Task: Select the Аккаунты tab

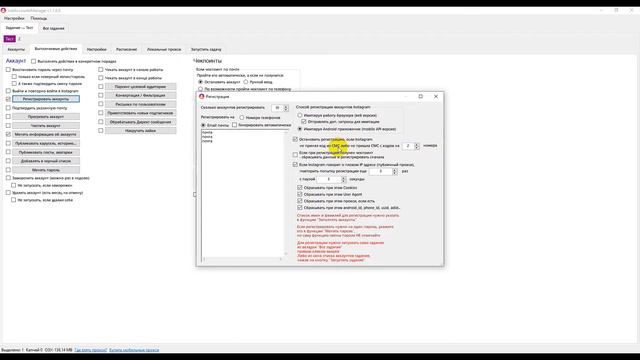Action: pyautogui.click(x=16, y=49)
